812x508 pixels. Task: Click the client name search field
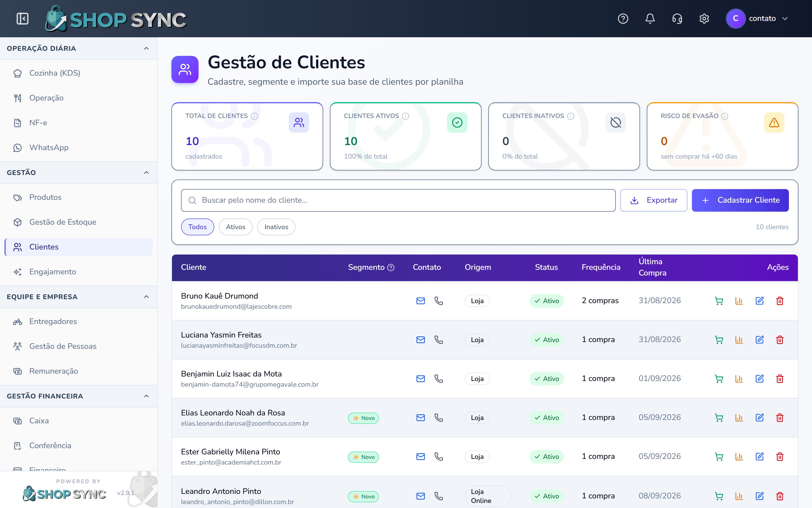click(398, 200)
